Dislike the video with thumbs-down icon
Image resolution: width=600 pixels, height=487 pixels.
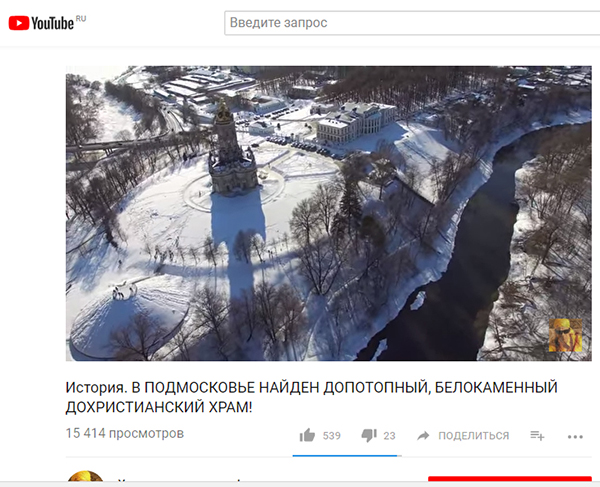pyautogui.click(x=369, y=435)
